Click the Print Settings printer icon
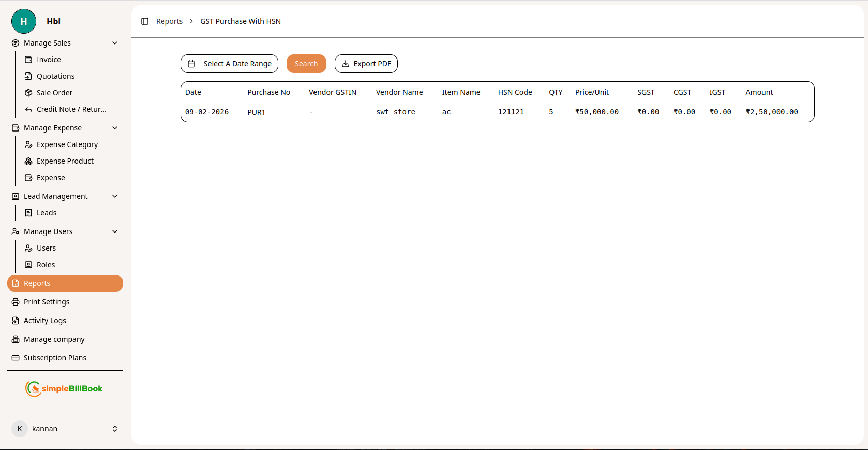The width and height of the screenshot is (868, 450). 16,302
